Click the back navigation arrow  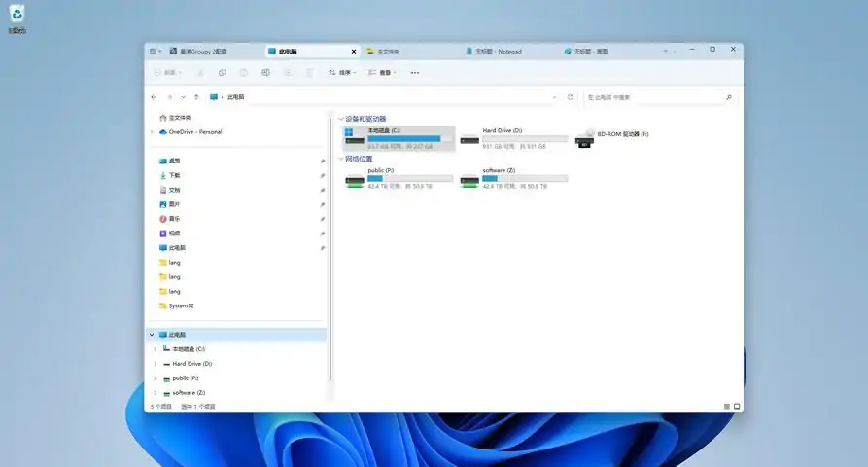point(154,97)
